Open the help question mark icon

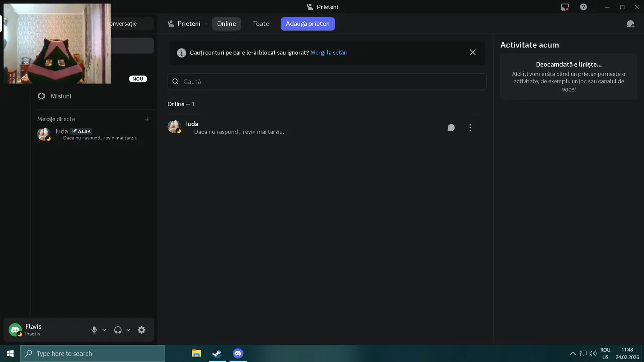583,7
